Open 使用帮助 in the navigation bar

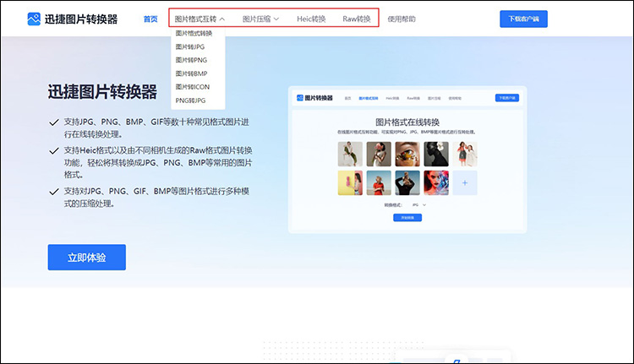pos(402,19)
